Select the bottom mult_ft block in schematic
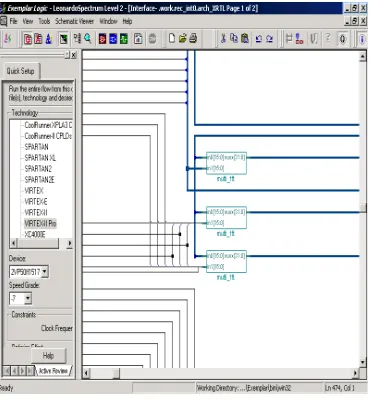This screenshot has width=370, height=400. click(x=226, y=262)
